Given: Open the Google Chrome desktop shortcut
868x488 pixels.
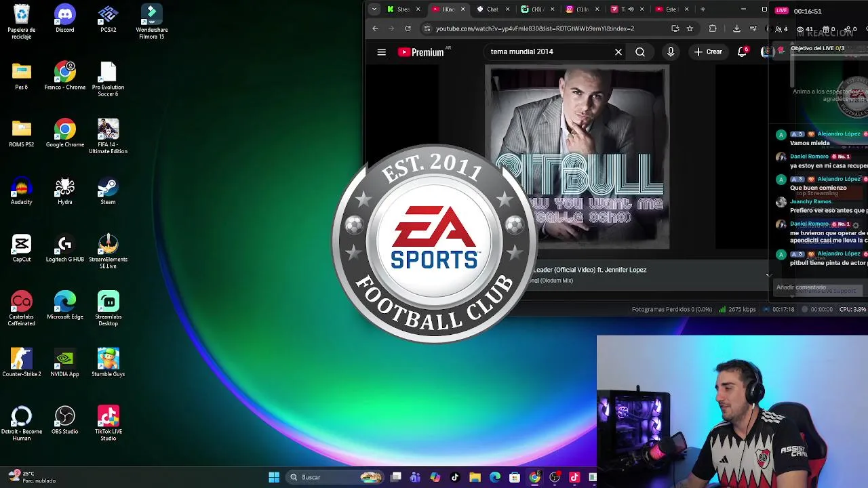Looking at the screenshot, I should (64, 134).
